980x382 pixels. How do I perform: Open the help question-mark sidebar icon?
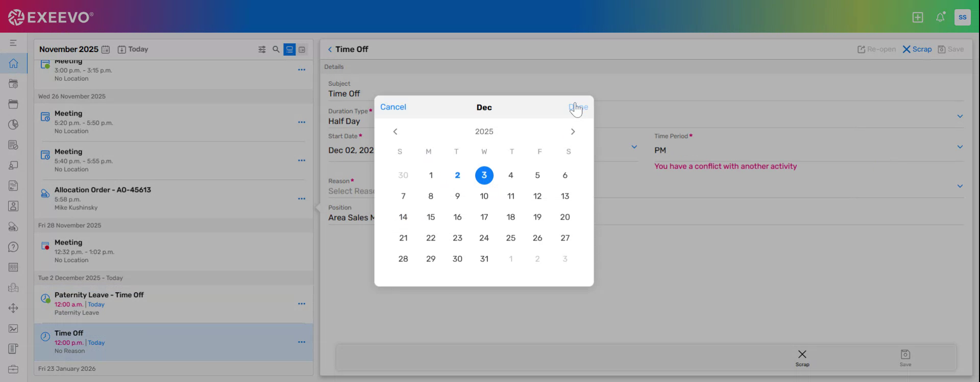coord(13,247)
